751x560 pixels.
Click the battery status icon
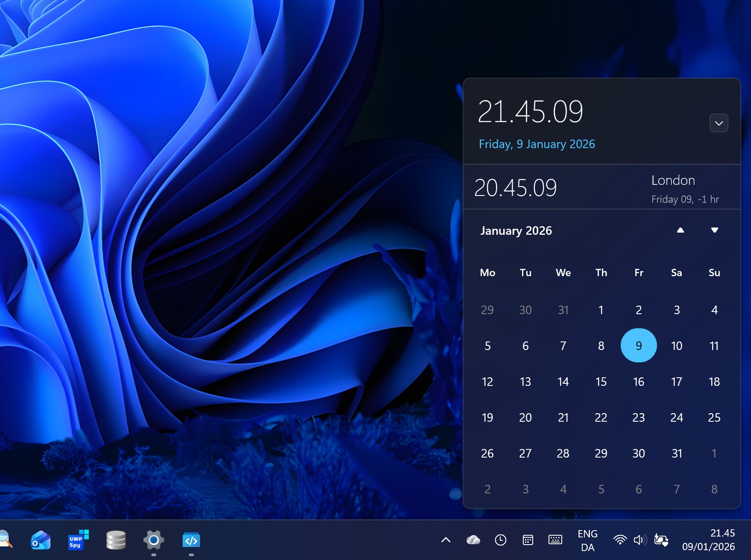[x=661, y=540]
